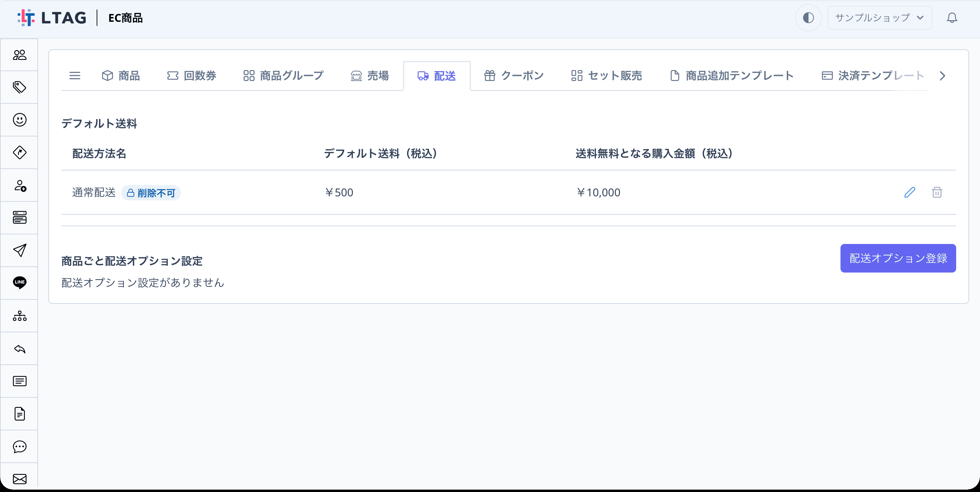Select the 配送 tab

click(x=437, y=76)
